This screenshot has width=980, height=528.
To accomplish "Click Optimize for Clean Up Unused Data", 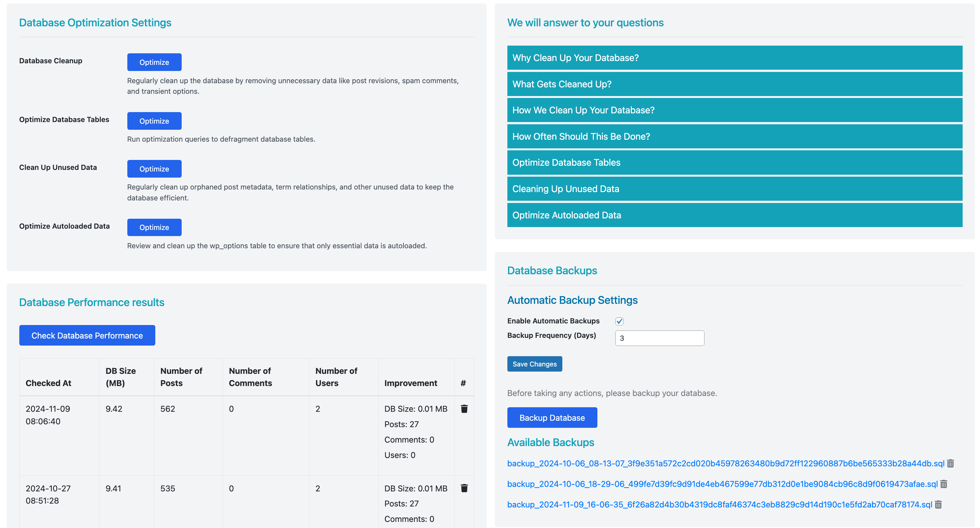I will point(154,169).
